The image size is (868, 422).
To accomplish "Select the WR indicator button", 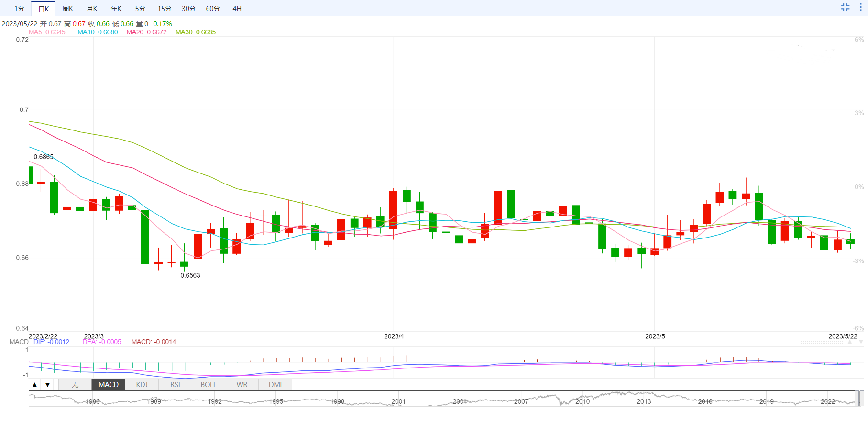I will pos(242,385).
